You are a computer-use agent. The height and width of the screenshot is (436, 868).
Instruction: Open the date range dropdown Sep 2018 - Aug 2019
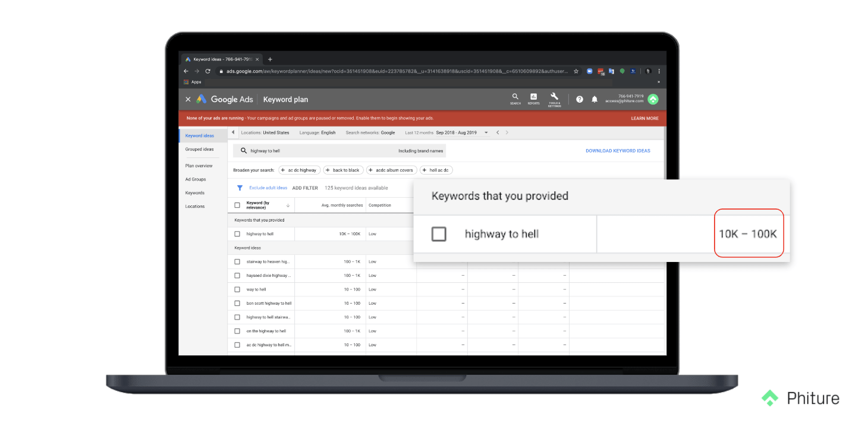tap(486, 132)
